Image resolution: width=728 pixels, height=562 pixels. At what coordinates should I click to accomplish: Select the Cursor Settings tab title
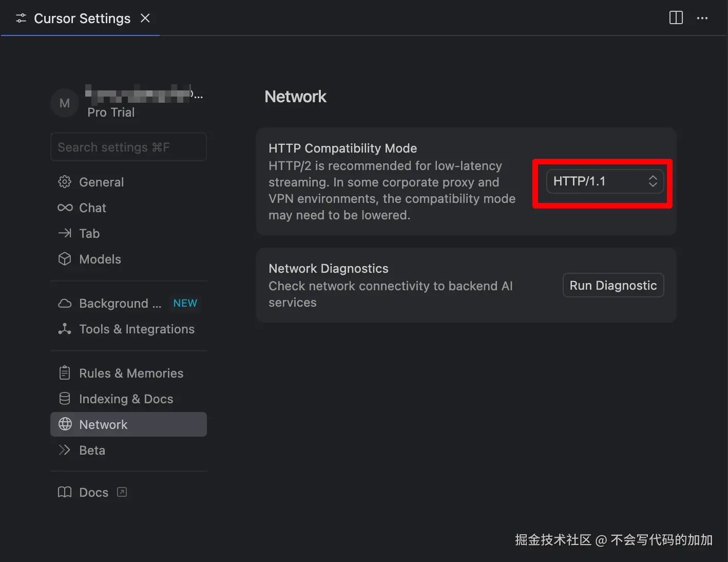pos(82,18)
